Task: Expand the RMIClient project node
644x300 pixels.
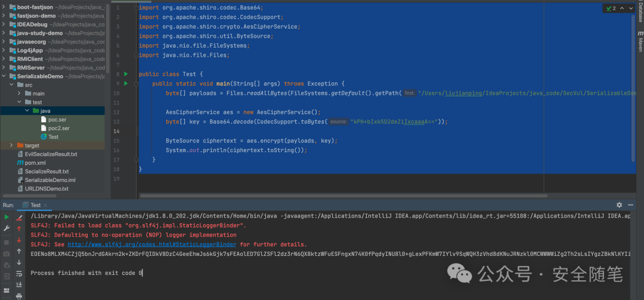Action: pos(4,59)
